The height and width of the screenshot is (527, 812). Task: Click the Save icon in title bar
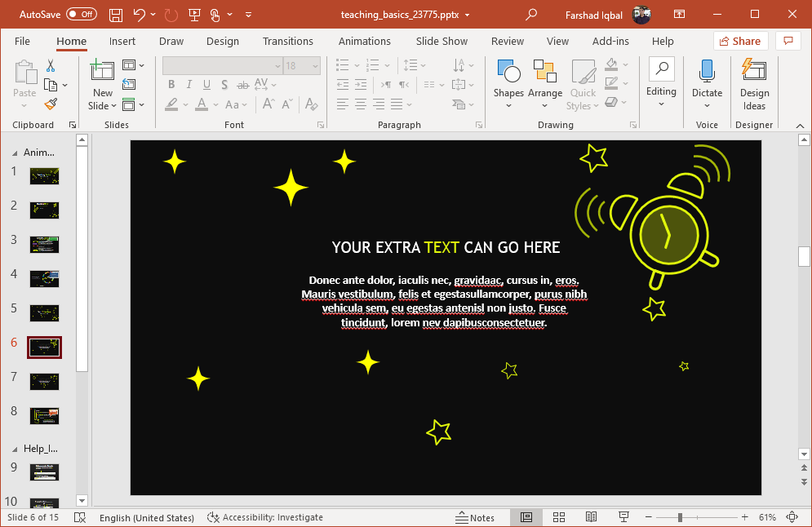point(116,15)
